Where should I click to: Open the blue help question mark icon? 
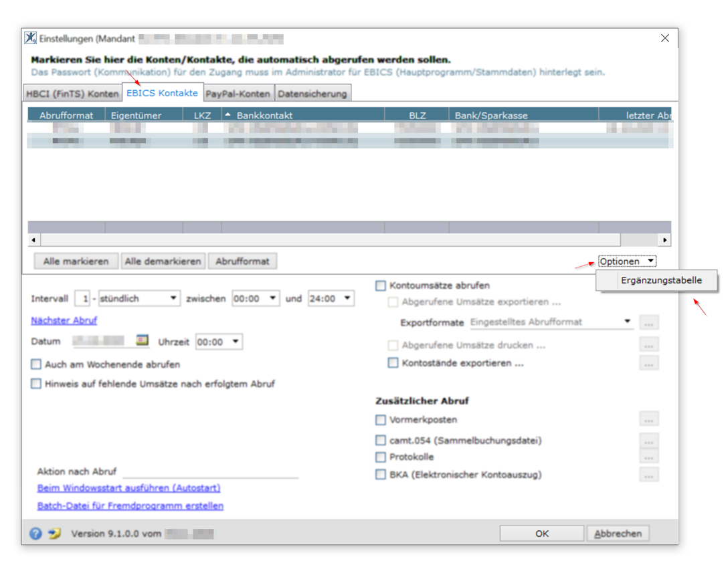35,534
